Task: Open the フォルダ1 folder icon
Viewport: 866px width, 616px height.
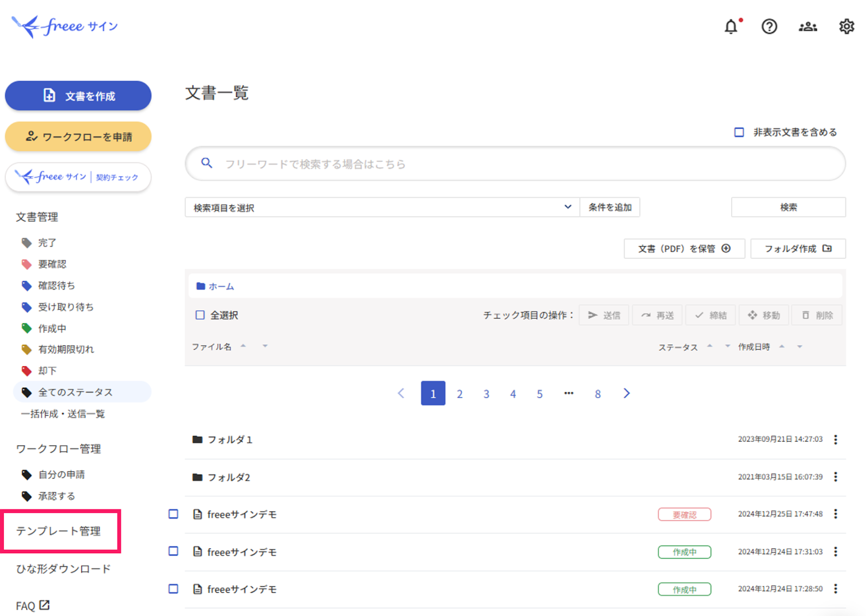Action: point(198,440)
